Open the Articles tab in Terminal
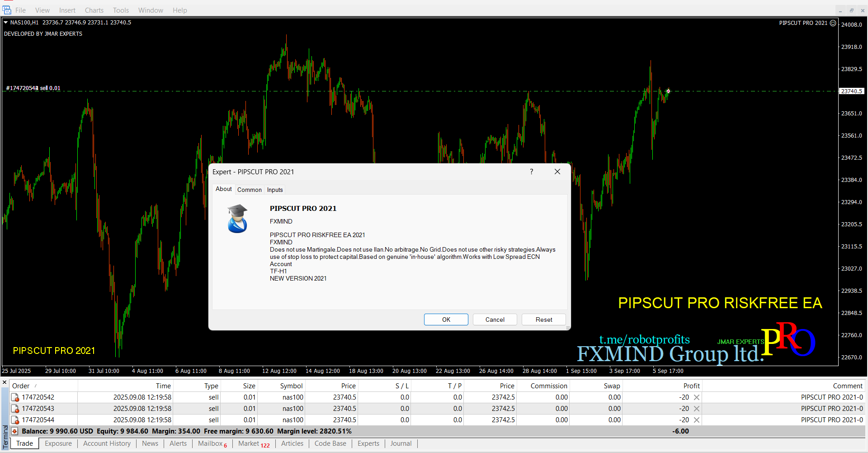This screenshot has height=453, width=868. click(x=292, y=443)
